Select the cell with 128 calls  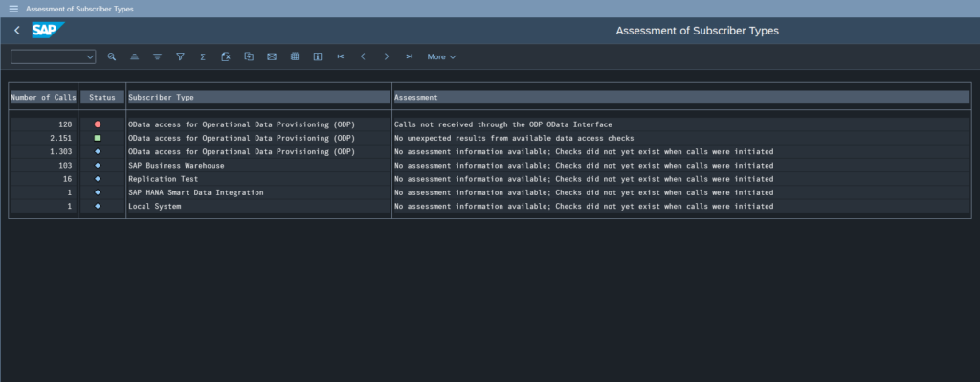(43, 124)
